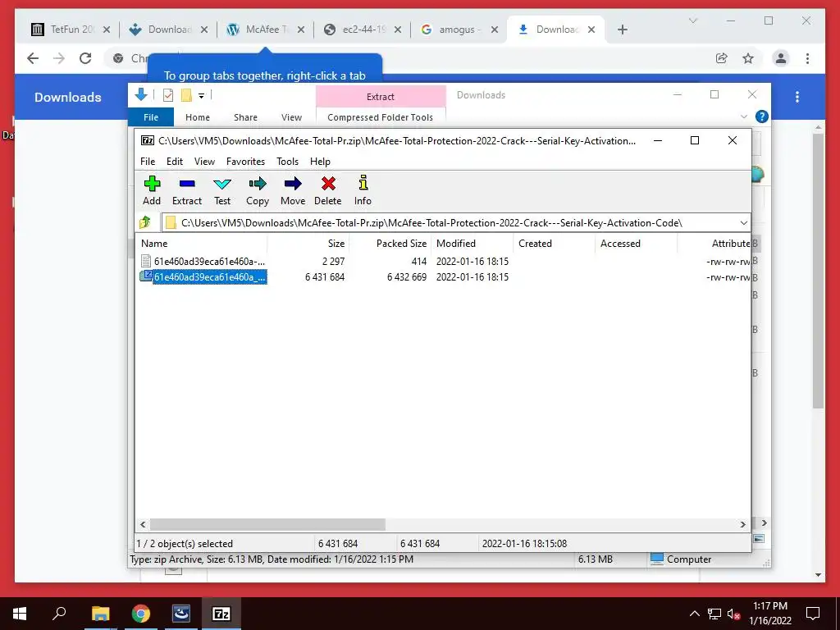
Task: Click the blue down-arrow icon in Explorer title bar
Action: [141, 95]
